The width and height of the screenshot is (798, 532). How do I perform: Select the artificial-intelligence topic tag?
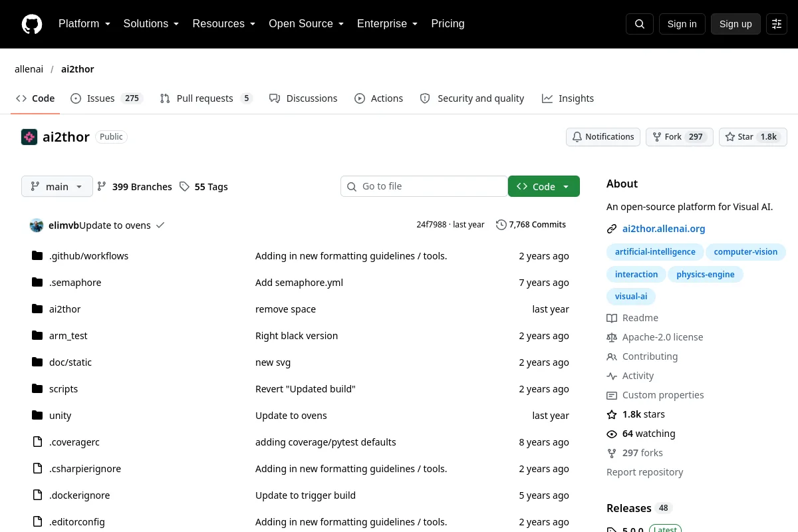coord(655,252)
